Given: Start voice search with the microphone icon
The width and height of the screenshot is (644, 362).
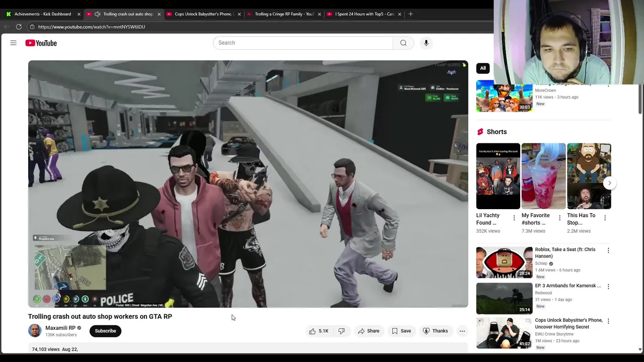Looking at the screenshot, I should pos(426,43).
